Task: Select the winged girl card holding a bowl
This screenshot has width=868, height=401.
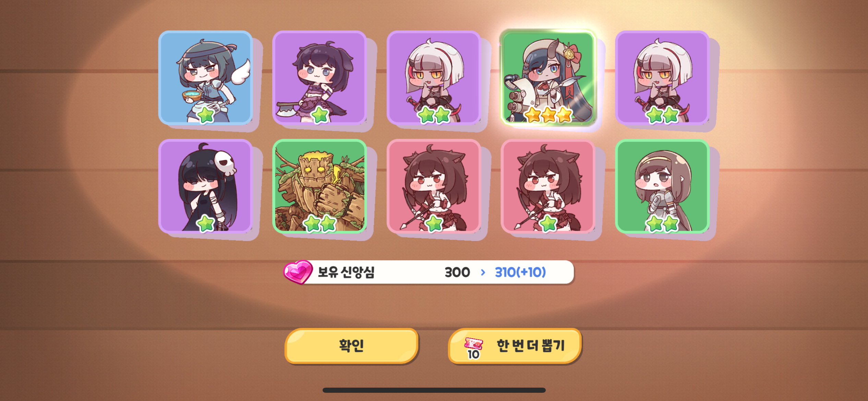Action: point(206,77)
